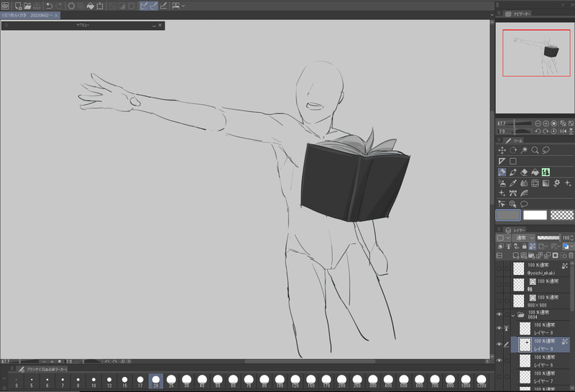
Task: Activate the Scale/Rotate transform icon
Action: point(100,6)
